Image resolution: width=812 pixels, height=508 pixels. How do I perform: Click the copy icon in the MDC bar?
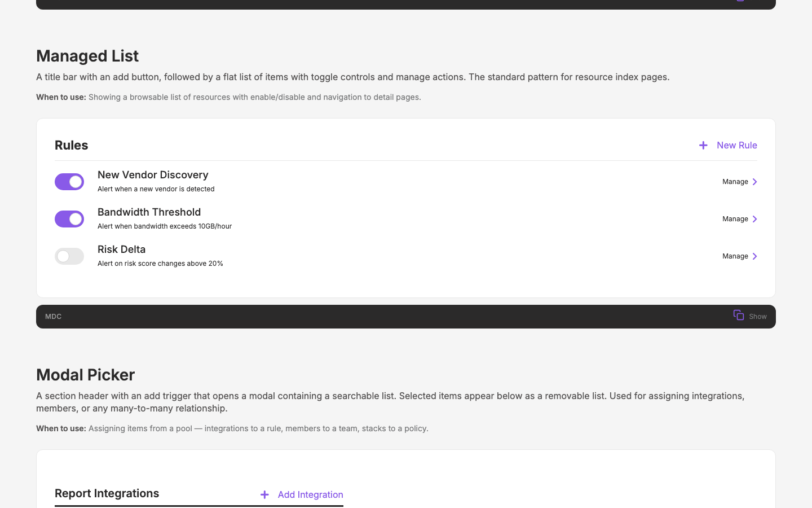coord(739,315)
